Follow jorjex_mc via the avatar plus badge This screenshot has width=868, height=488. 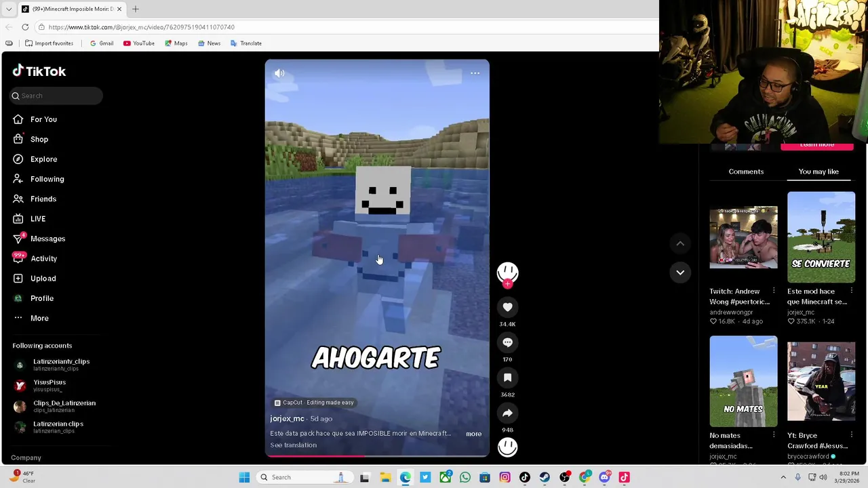[507, 284]
